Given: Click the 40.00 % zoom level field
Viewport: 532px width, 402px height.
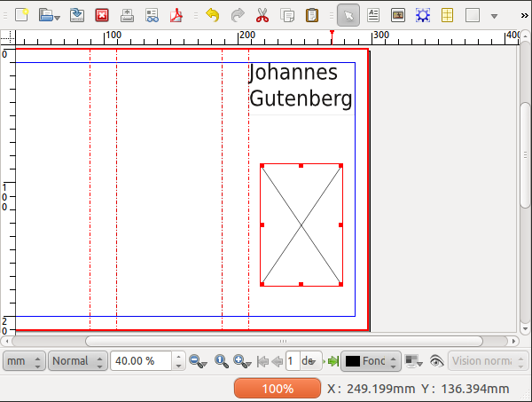Looking at the screenshot, I should coord(141,361).
